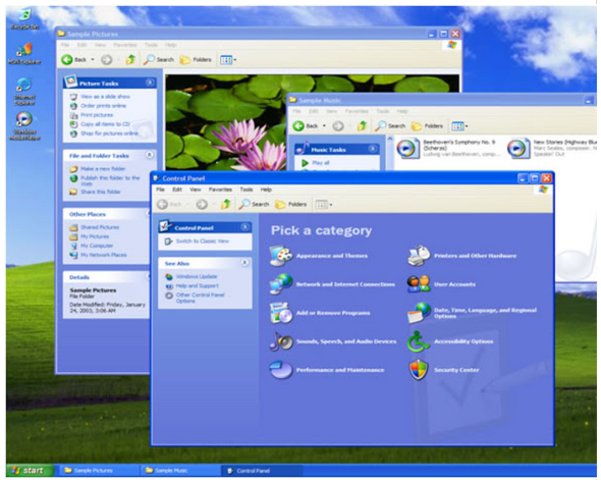Open View menu in Control Panel
This screenshot has height=480, width=601.
pyautogui.click(x=195, y=189)
